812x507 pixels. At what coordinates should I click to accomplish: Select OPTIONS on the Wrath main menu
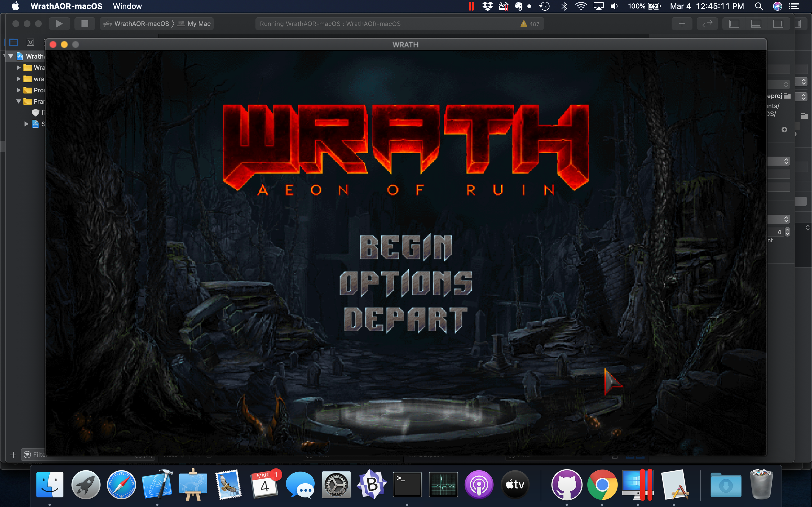point(406,283)
